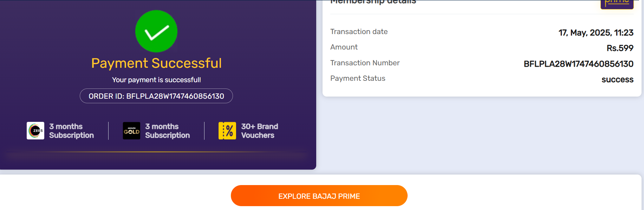Click the Amount label
This screenshot has width=644, height=210.
[344, 47]
